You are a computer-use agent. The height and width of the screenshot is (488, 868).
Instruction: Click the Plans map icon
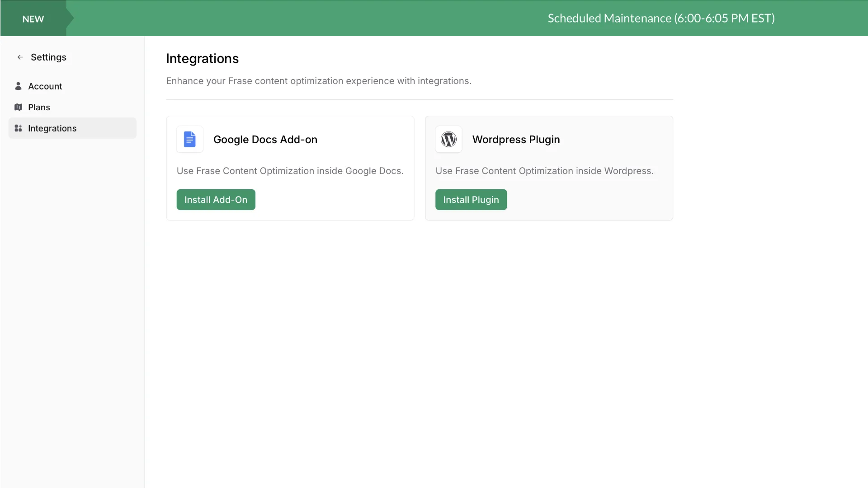coord(18,107)
